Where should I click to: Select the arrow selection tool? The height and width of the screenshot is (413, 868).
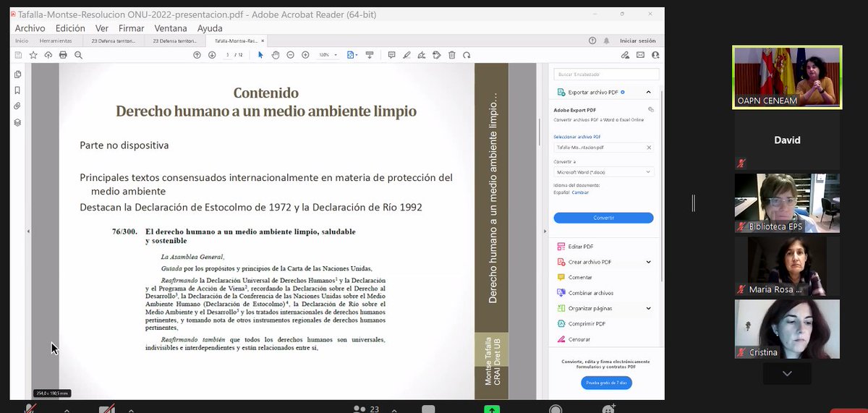pos(260,55)
